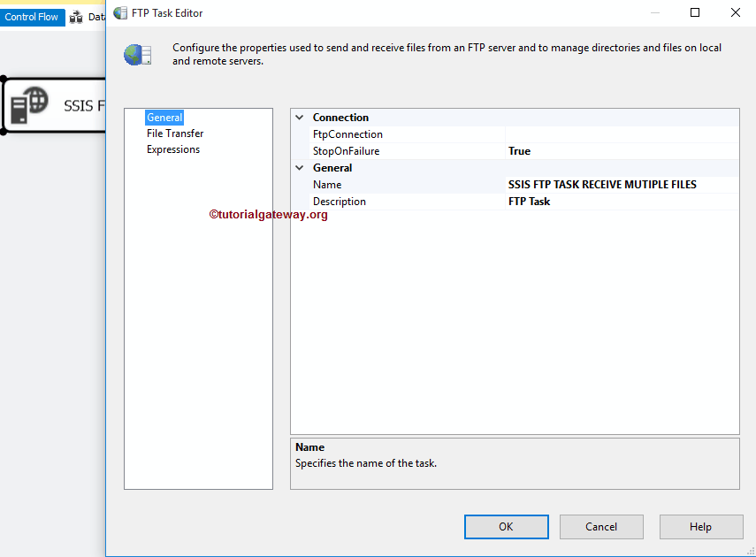Select the File Transfer page
The width and height of the screenshot is (756, 557).
coord(174,133)
